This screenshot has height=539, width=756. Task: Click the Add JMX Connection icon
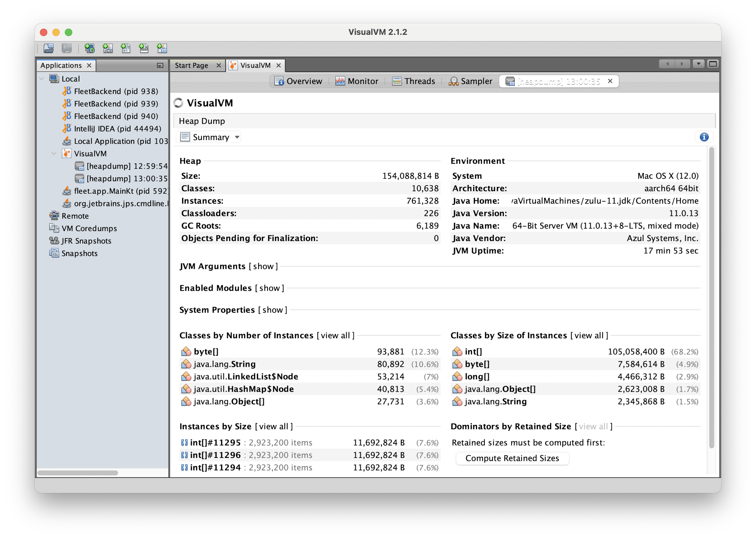pyautogui.click(x=107, y=48)
